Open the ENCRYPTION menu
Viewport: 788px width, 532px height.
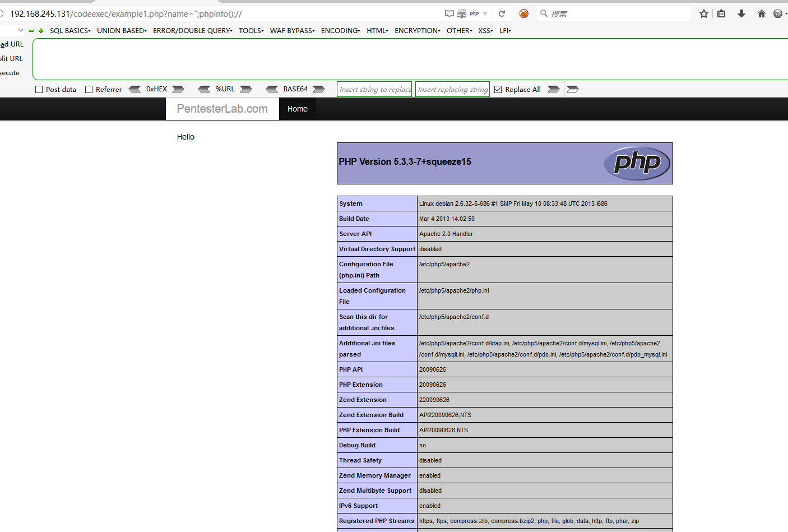417,31
